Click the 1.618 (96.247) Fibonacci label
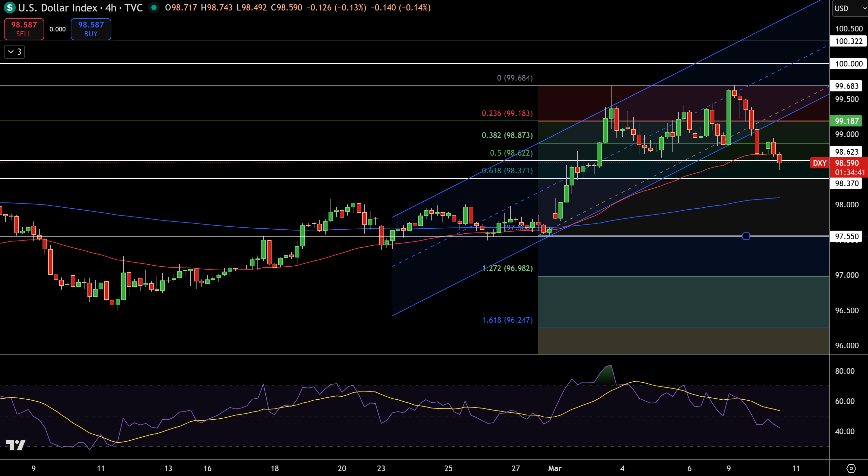Screen dimensions: 868x476 (507, 320)
